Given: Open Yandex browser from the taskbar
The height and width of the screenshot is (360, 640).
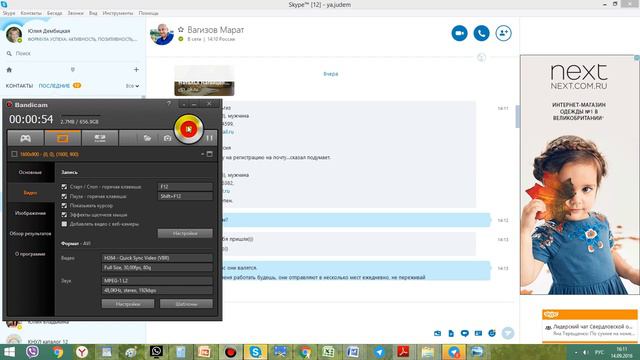Looking at the screenshot, I should point(82,352).
